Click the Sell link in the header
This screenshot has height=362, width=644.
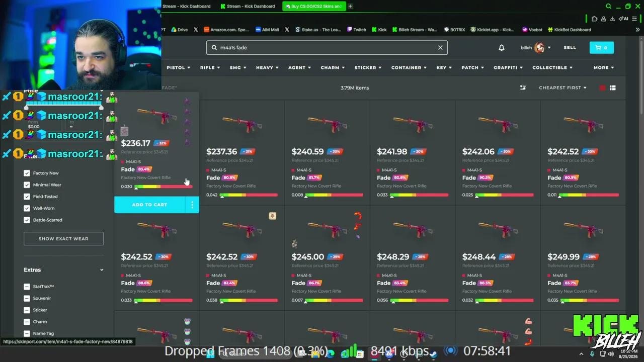(x=570, y=47)
